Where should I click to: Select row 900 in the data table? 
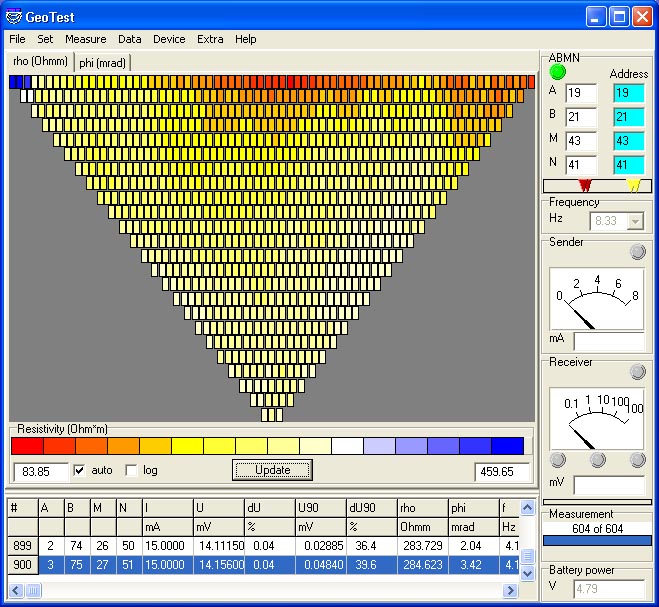coord(264,565)
